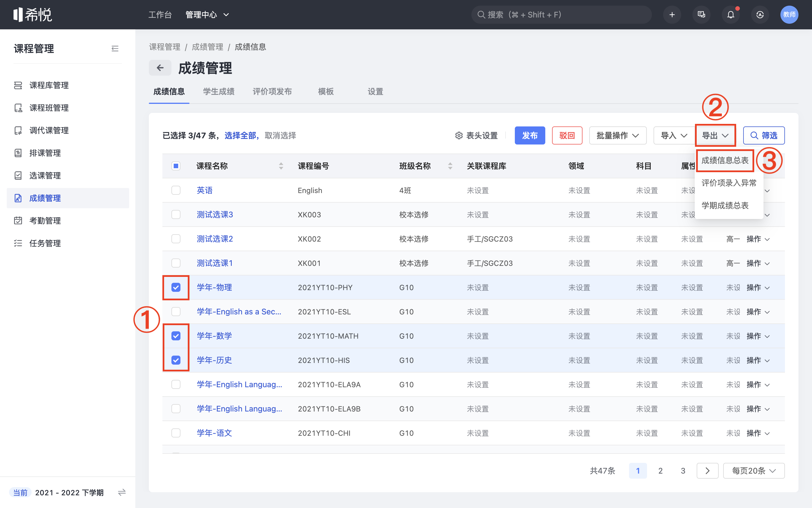Toggle the header select-all checkbox
812x508 pixels.
176,166
